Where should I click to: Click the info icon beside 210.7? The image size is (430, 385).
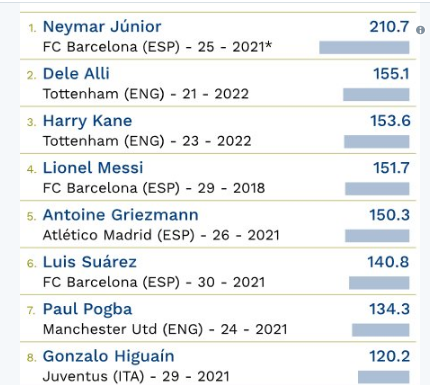[421, 30]
